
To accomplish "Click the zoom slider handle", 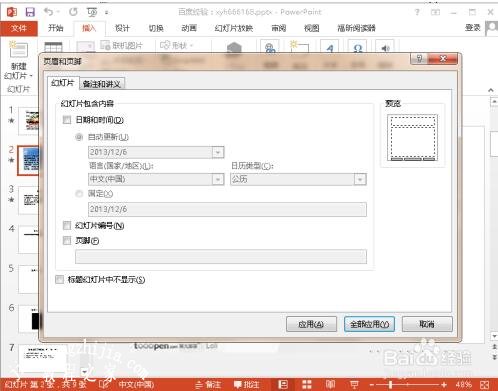I will (x=390, y=385).
